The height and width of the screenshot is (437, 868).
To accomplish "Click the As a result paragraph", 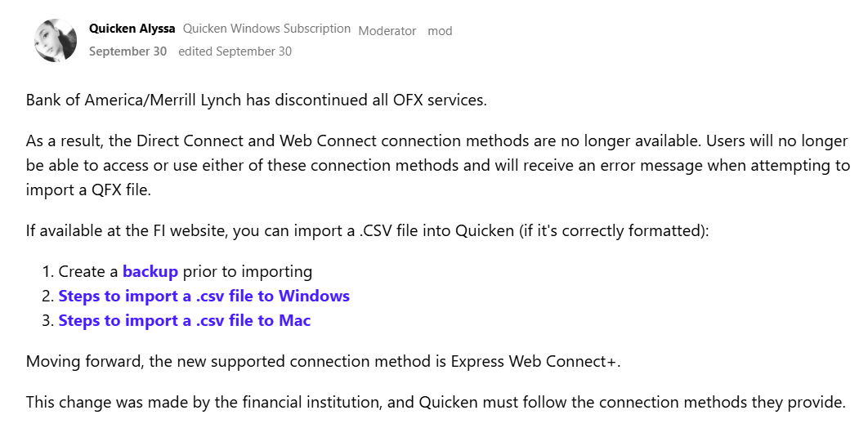I will pos(438,165).
